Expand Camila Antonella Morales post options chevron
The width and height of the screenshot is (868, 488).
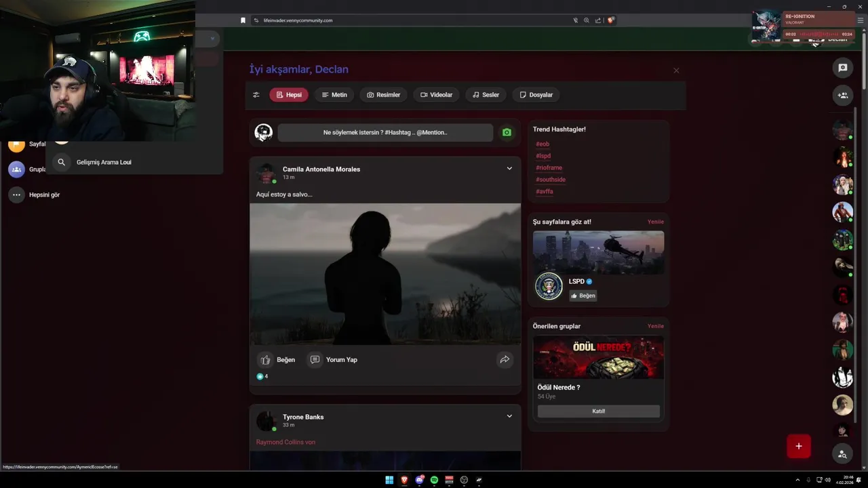[x=509, y=169]
